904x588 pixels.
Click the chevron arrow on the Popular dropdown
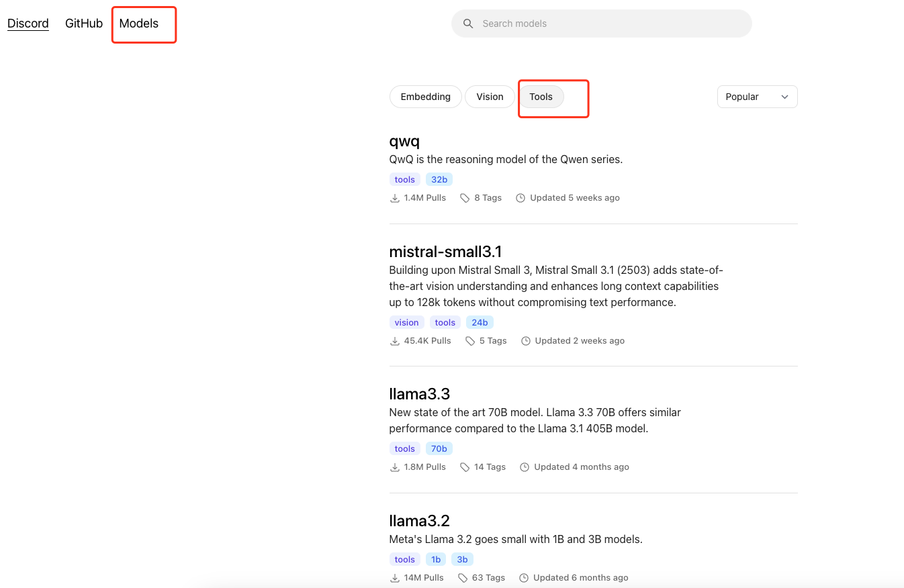click(x=784, y=97)
